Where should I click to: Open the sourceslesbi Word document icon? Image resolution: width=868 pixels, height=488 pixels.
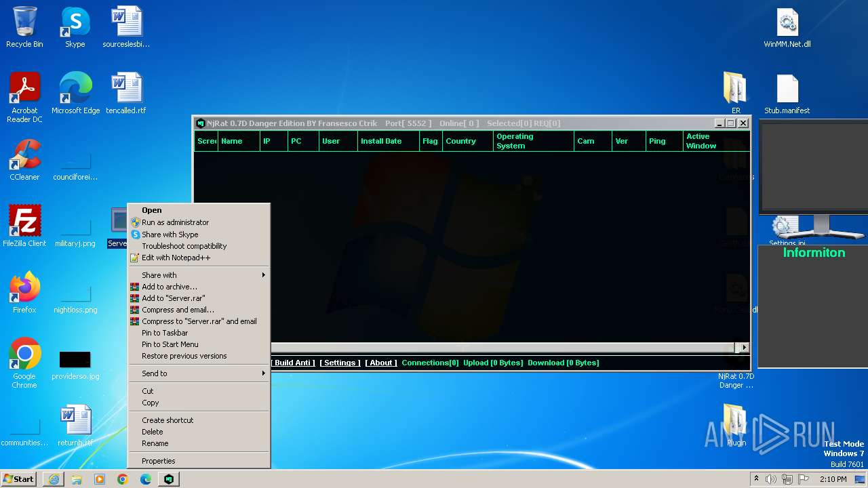click(126, 27)
